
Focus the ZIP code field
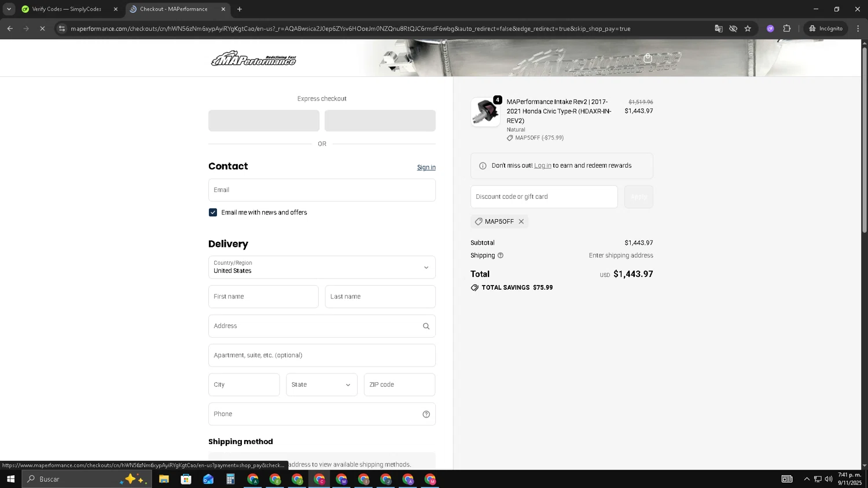click(x=399, y=385)
